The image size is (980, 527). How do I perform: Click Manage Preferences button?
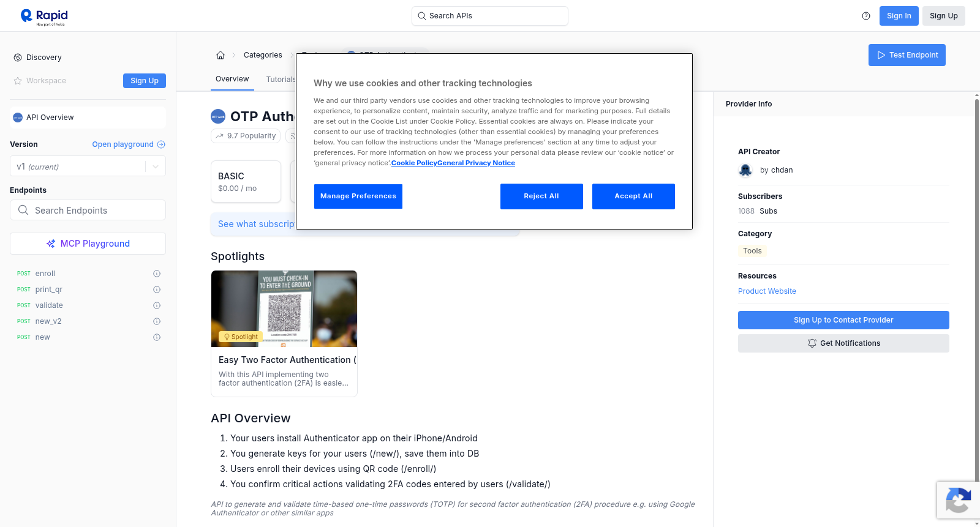(358, 196)
